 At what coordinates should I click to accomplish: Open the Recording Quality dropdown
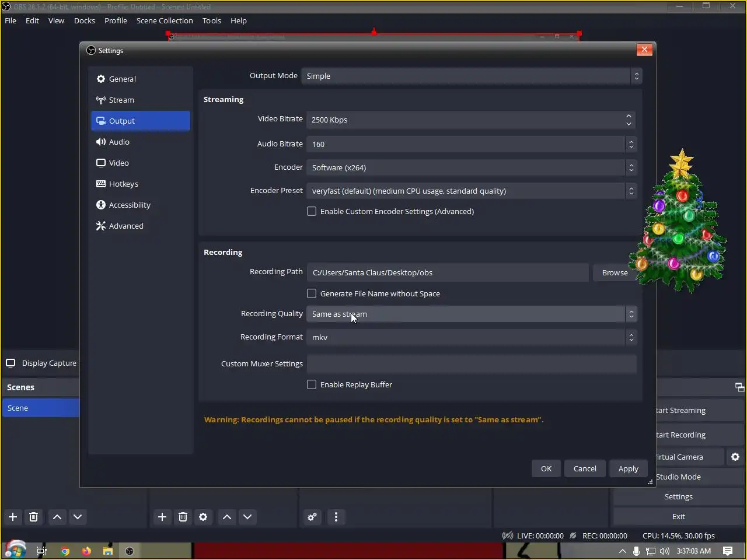click(472, 314)
